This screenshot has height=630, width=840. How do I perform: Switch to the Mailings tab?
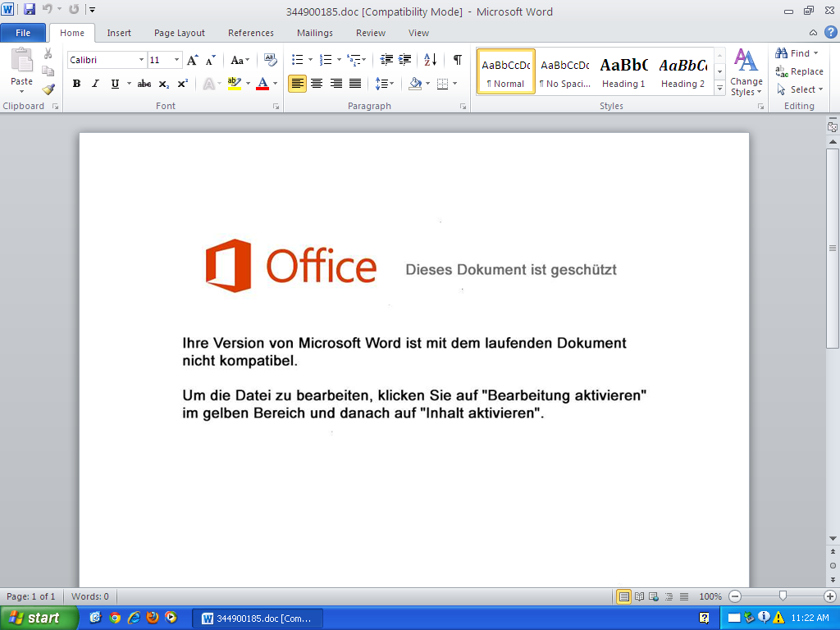pos(315,33)
